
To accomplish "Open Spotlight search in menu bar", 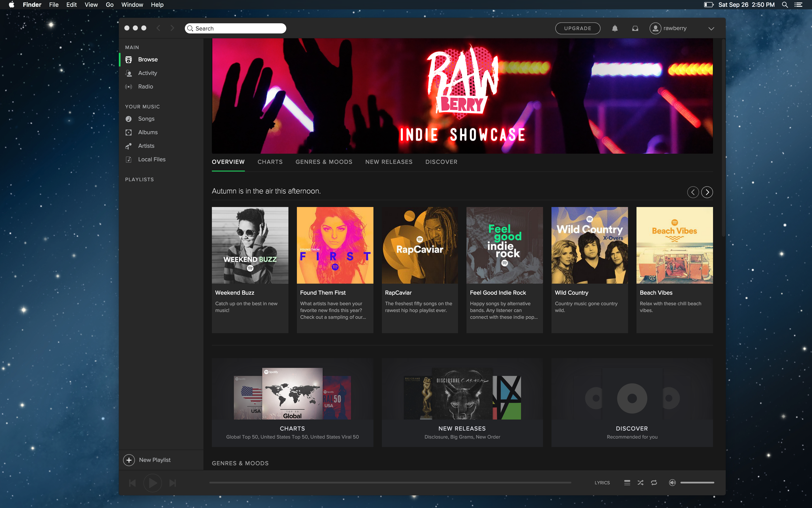I will click(x=785, y=5).
